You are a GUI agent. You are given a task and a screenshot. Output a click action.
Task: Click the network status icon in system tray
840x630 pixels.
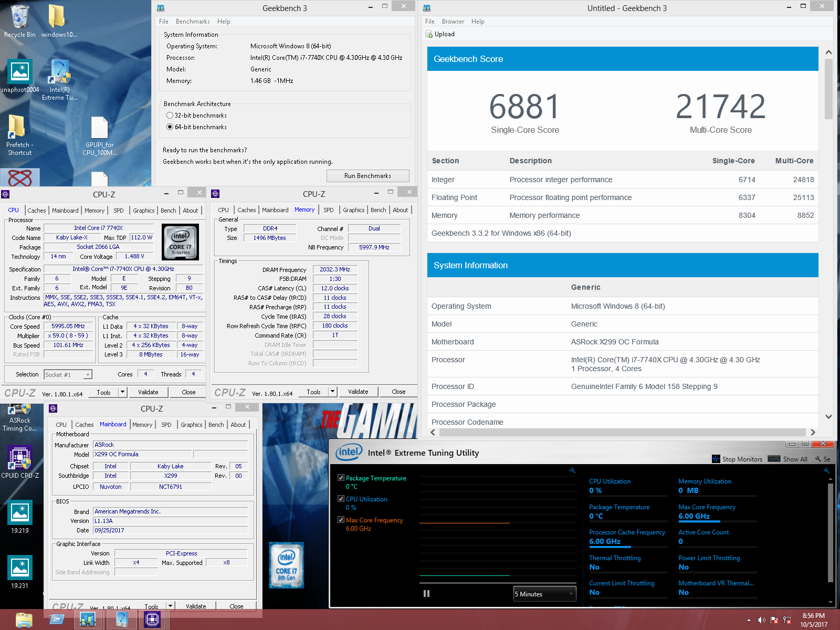787,620
